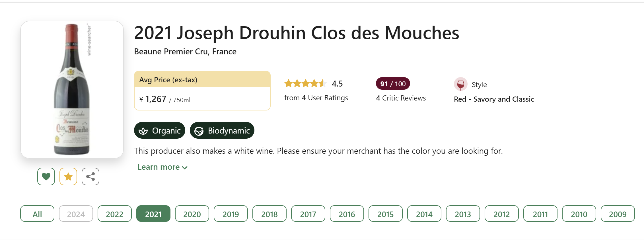Choose the 2019 vintage

click(x=231, y=214)
